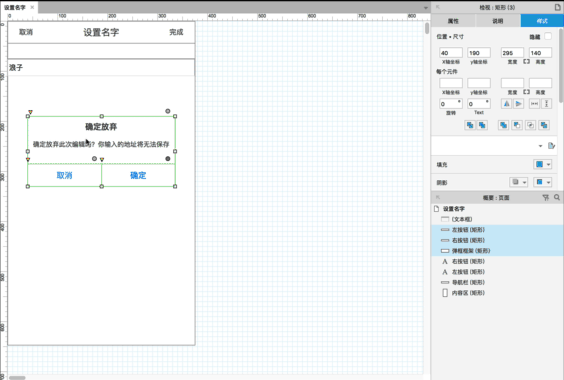Click the filter icon in the 概要 panel
This screenshot has height=380, width=564.
pos(546,197)
